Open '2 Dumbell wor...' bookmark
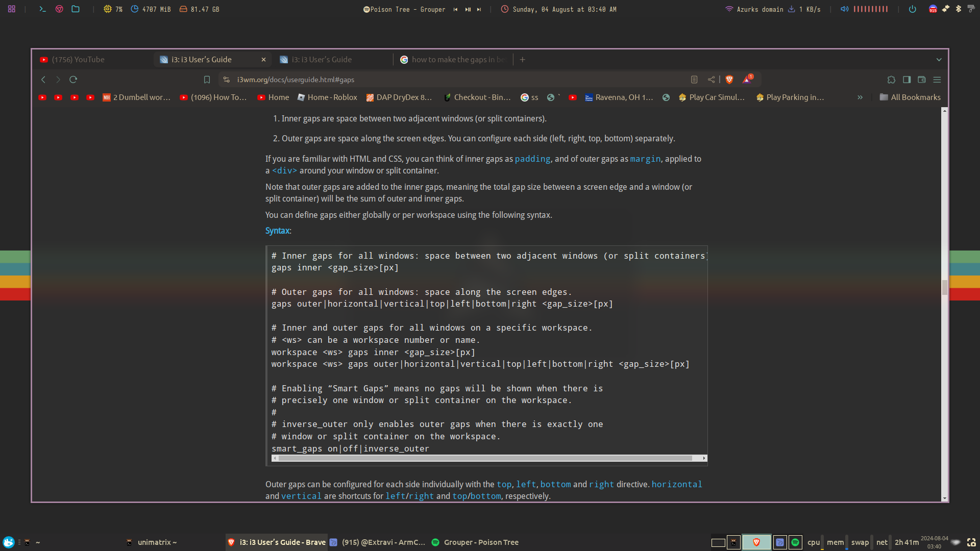This screenshot has width=980, height=551. pos(137,97)
